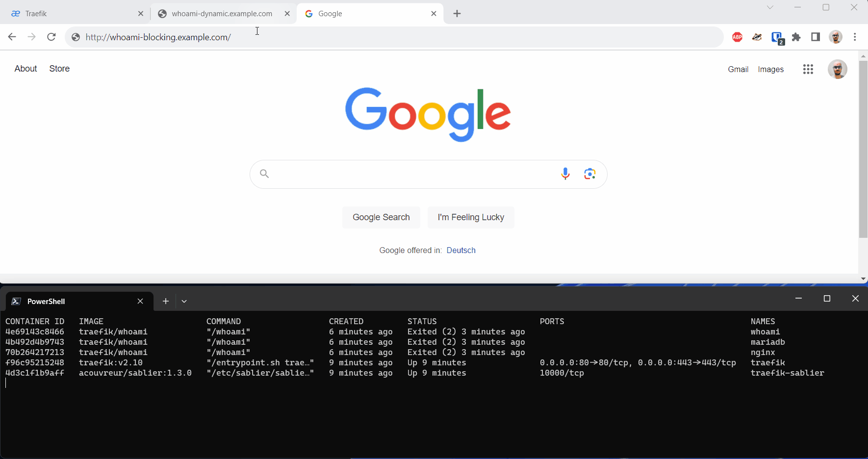Viewport: 868px width, 459px height.
Task: Open a new PowerShell tab with the plus icon
Action: point(166,301)
